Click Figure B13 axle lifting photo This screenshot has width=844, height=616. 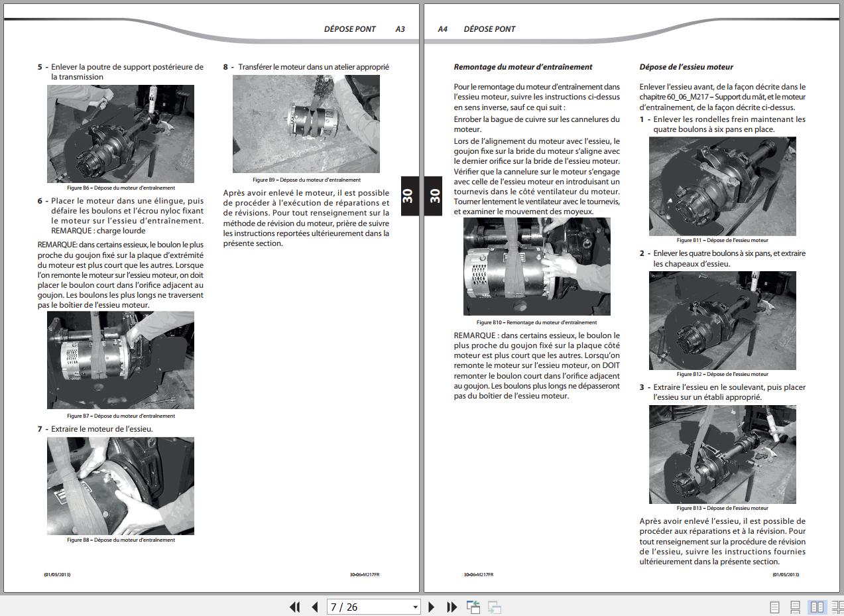(723, 454)
